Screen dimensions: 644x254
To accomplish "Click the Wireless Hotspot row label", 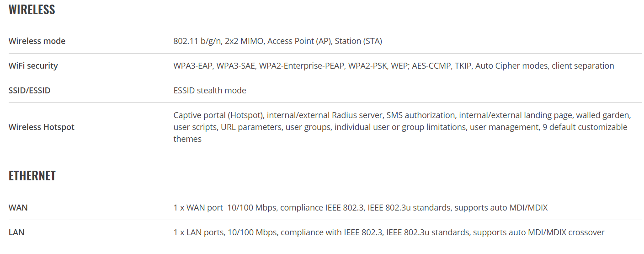I will click(x=42, y=127).
